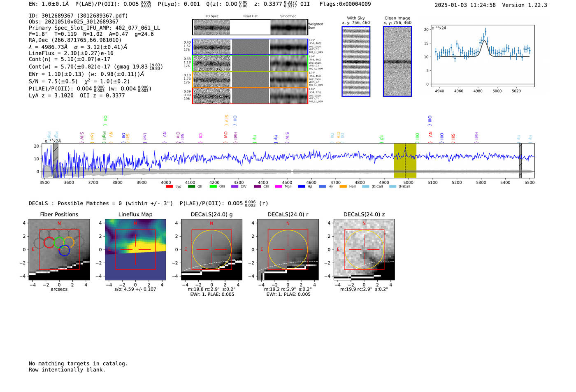Click the Version 1.22.3 label
The width and height of the screenshot is (576, 392).
coord(525,5)
